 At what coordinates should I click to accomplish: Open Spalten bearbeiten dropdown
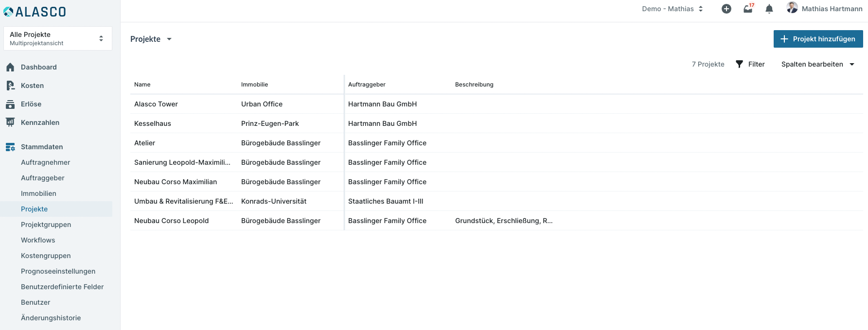[x=818, y=64]
